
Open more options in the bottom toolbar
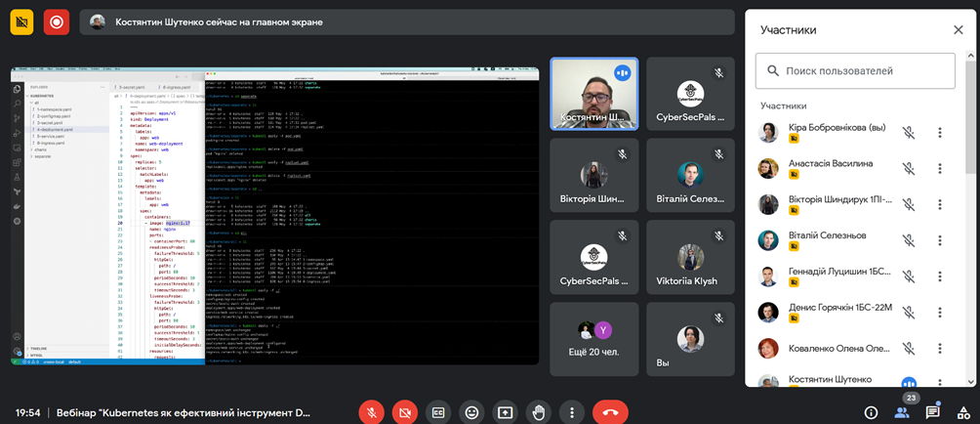(x=572, y=412)
